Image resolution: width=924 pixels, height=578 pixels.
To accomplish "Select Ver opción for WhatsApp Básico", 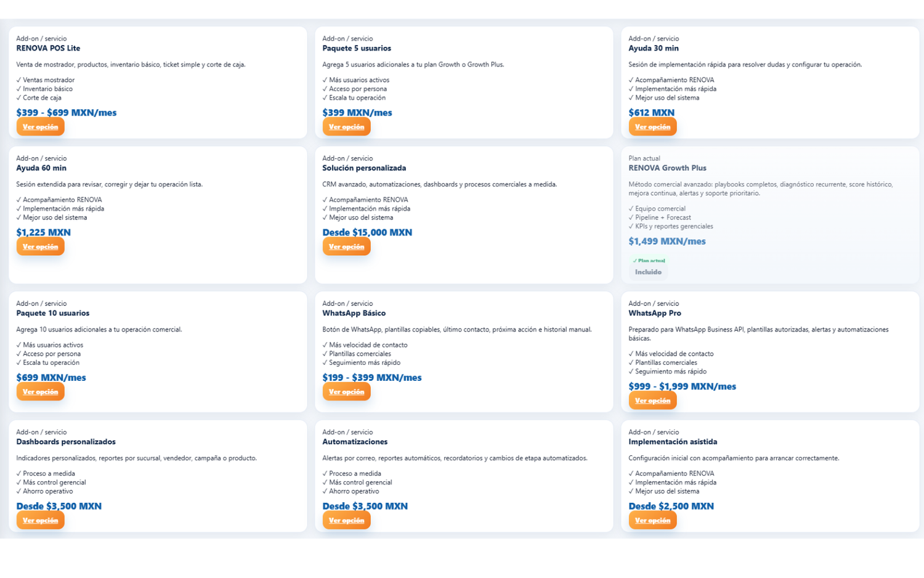I will coord(346,392).
